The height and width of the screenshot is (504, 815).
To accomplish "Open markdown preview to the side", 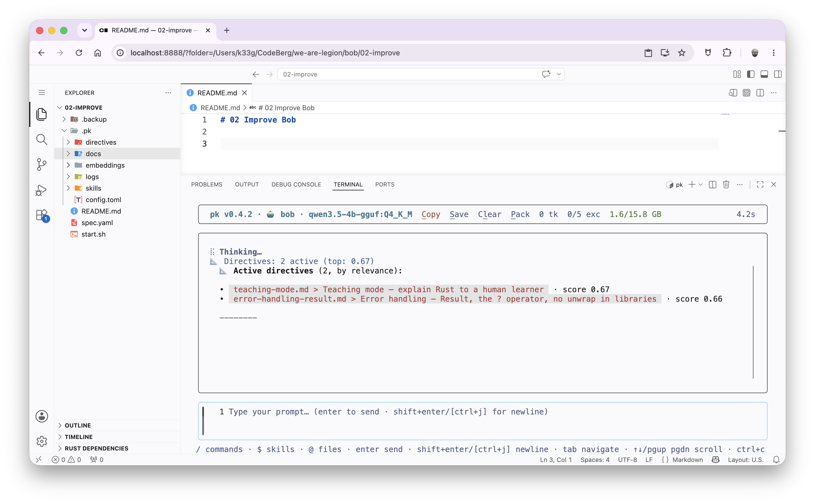I will tap(733, 93).
